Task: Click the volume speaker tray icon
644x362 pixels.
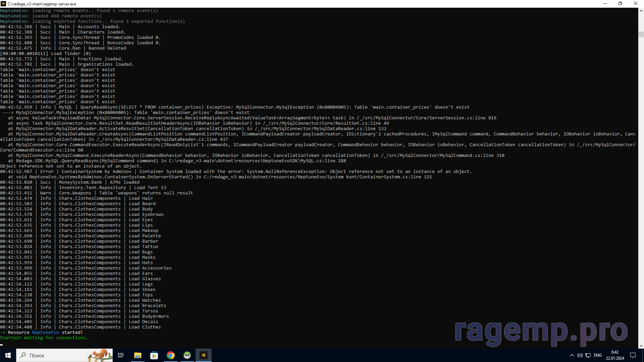Action: click(x=580, y=355)
